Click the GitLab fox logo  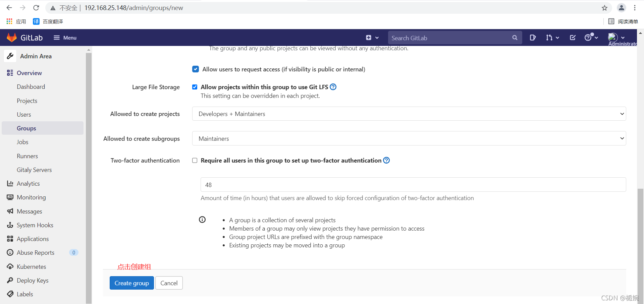[12, 38]
